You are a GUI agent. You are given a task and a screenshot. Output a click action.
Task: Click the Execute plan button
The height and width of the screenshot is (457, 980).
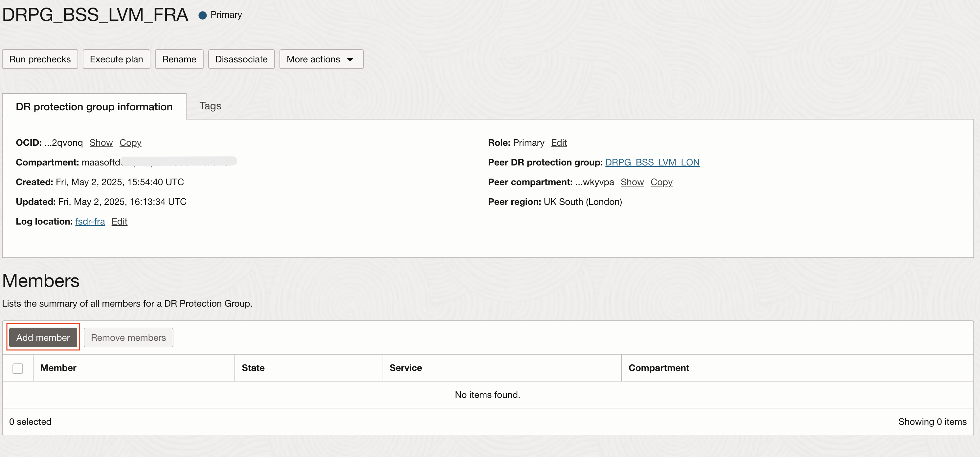116,59
